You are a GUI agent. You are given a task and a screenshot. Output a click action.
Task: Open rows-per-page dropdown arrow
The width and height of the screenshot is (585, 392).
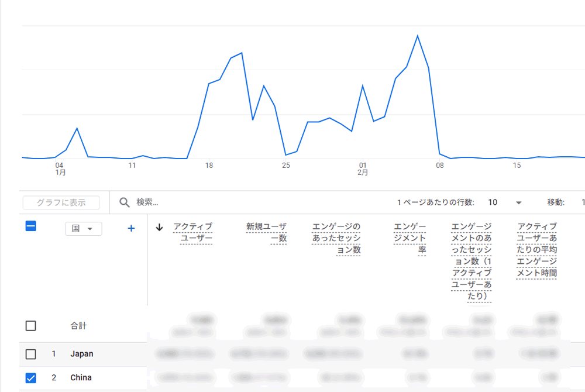518,202
